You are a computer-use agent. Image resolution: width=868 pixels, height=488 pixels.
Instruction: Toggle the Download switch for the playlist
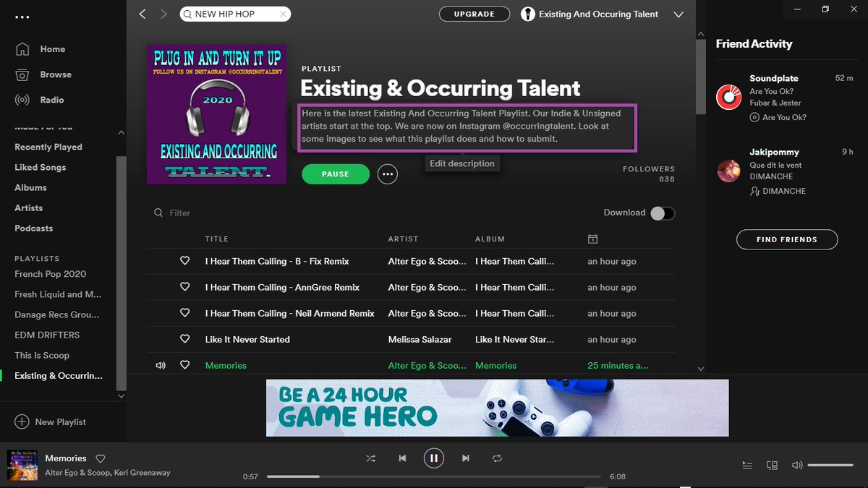click(x=663, y=213)
